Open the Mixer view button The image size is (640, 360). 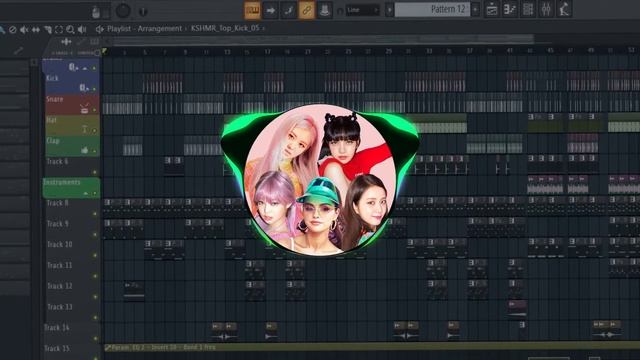[546, 10]
